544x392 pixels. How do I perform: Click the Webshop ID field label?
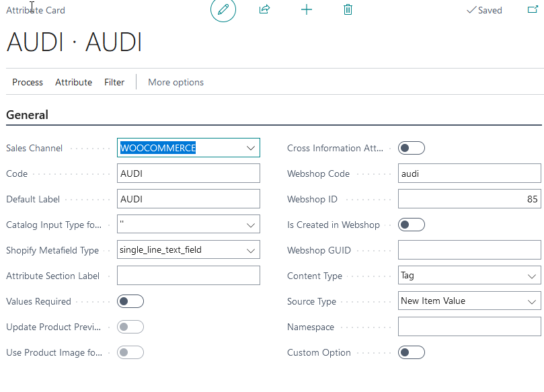pos(312,200)
